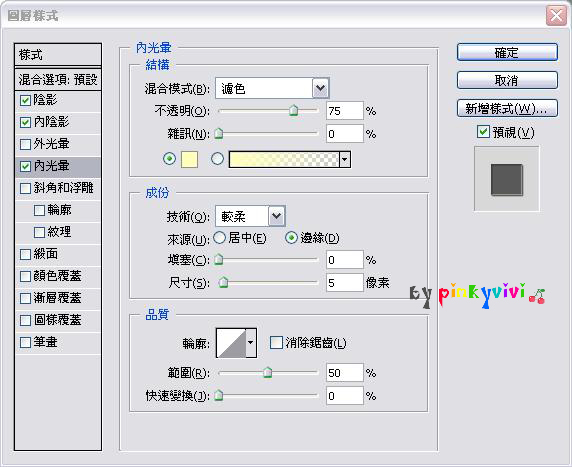572x467 pixels.
Task: Enable the 外光暈 (Outer Glow) checkbox
Action: [x=25, y=144]
